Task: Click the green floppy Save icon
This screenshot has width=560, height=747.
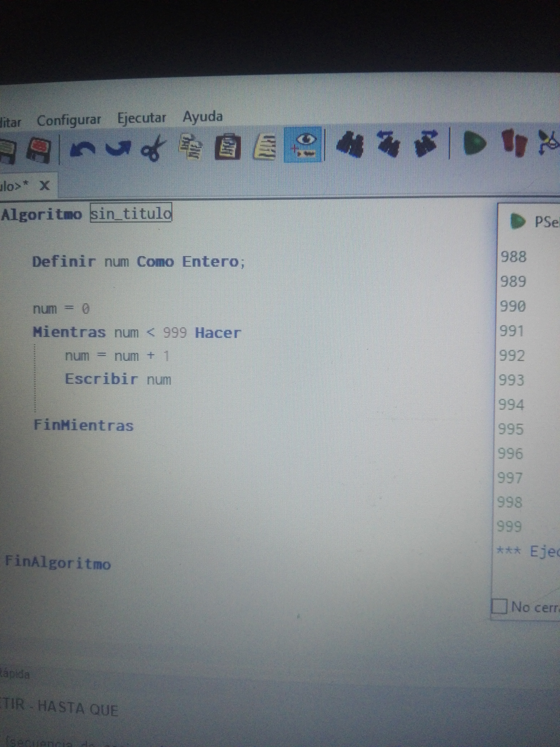Action: 7,152
